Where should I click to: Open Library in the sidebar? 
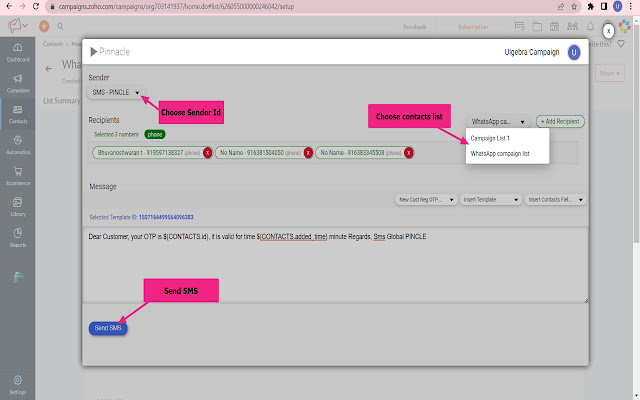[18, 207]
